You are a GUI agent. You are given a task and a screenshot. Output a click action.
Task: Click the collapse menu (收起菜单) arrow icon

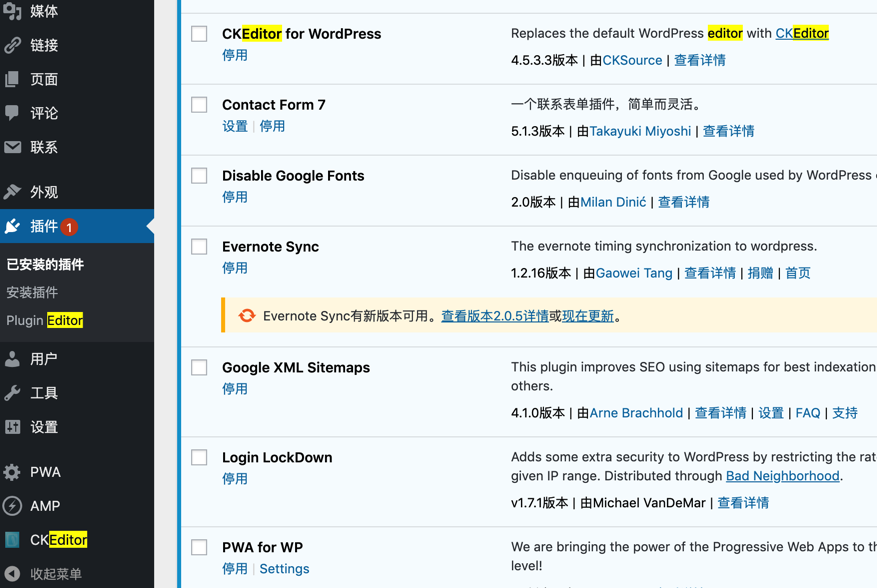12,574
